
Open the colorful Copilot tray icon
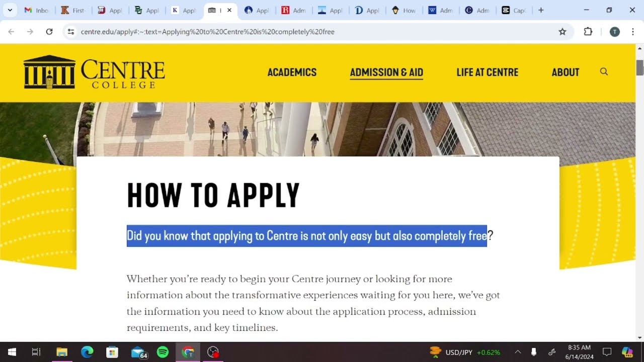tap(627, 352)
